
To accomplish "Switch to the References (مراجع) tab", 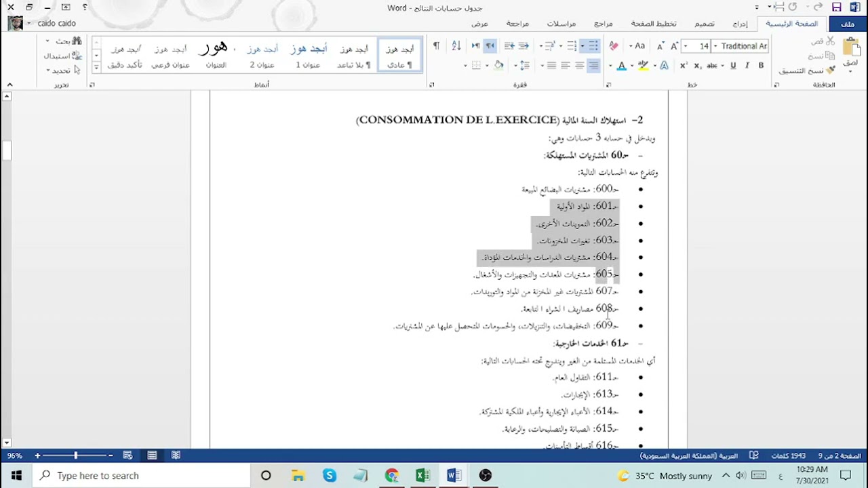I will 604,24.
